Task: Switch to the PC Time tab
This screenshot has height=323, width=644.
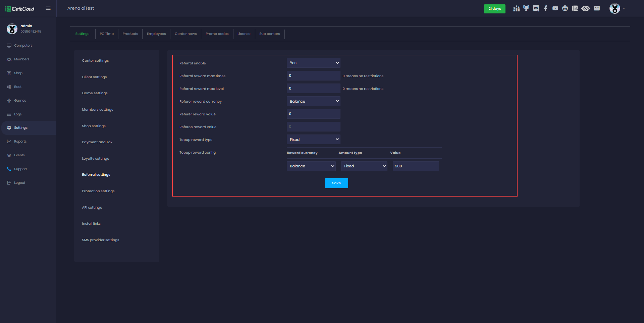Action: [x=107, y=34]
